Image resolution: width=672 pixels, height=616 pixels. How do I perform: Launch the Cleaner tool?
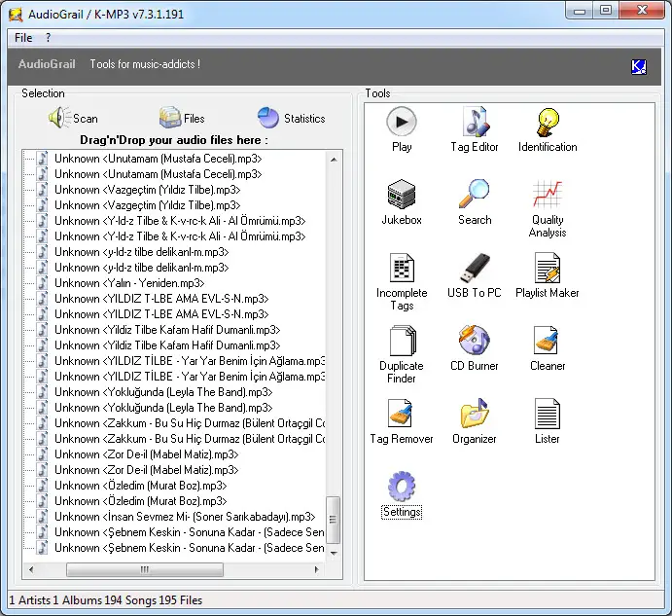(x=548, y=348)
